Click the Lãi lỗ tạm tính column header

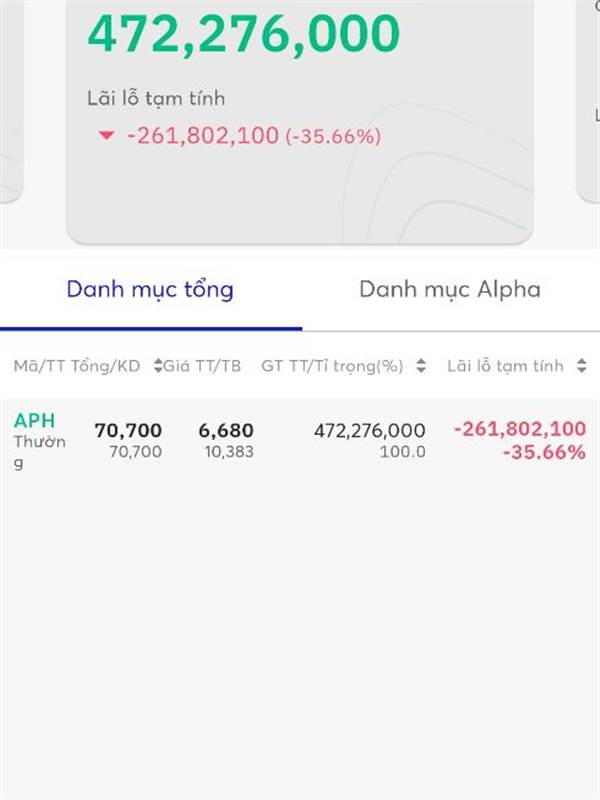tap(506, 366)
